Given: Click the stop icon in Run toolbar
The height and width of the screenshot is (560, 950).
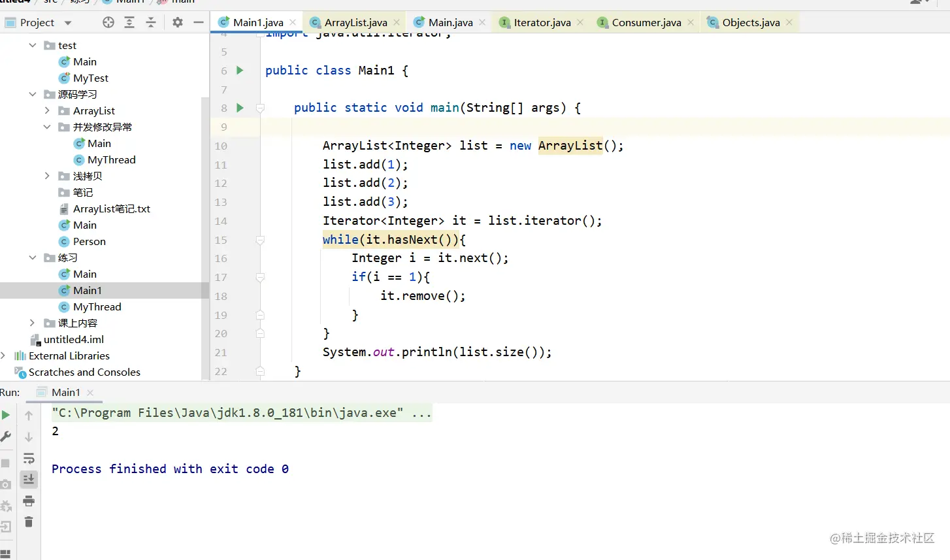Looking at the screenshot, I should [x=5, y=463].
